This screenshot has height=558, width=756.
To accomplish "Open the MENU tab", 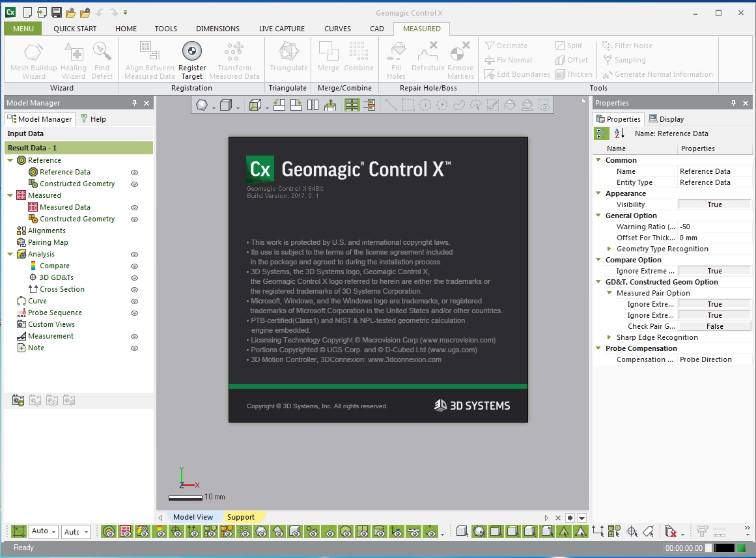I will coord(23,29).
